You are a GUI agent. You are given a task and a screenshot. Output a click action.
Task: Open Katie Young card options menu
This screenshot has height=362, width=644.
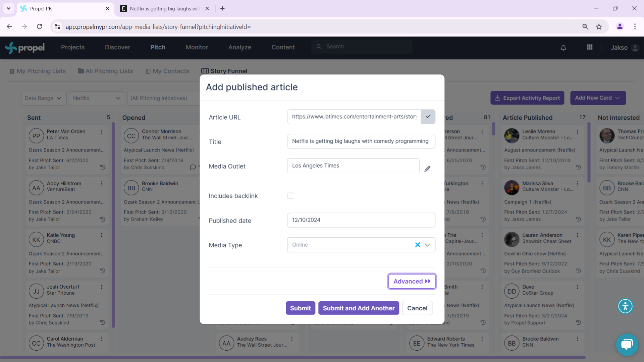click(102, 235)
